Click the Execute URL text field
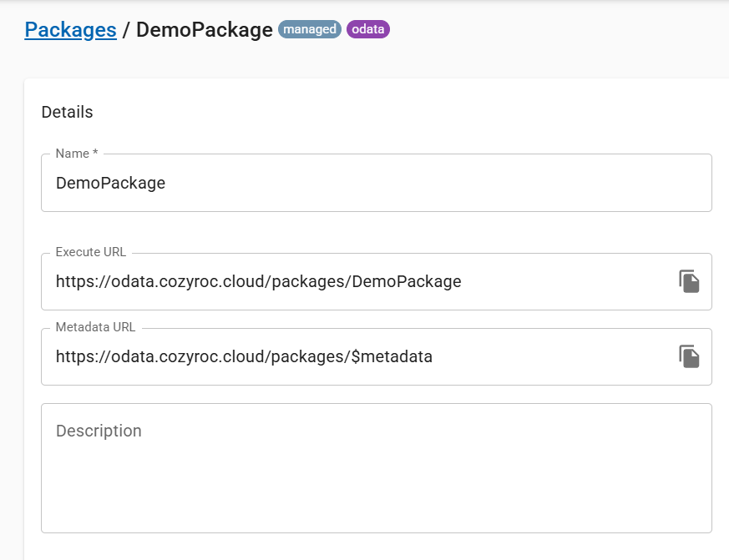 [359, 281]
